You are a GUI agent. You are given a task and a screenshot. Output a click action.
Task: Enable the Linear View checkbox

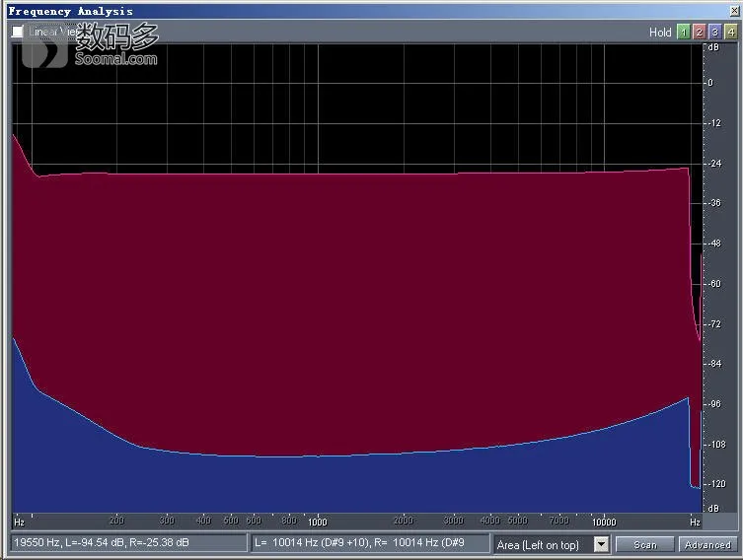point(18,32)
